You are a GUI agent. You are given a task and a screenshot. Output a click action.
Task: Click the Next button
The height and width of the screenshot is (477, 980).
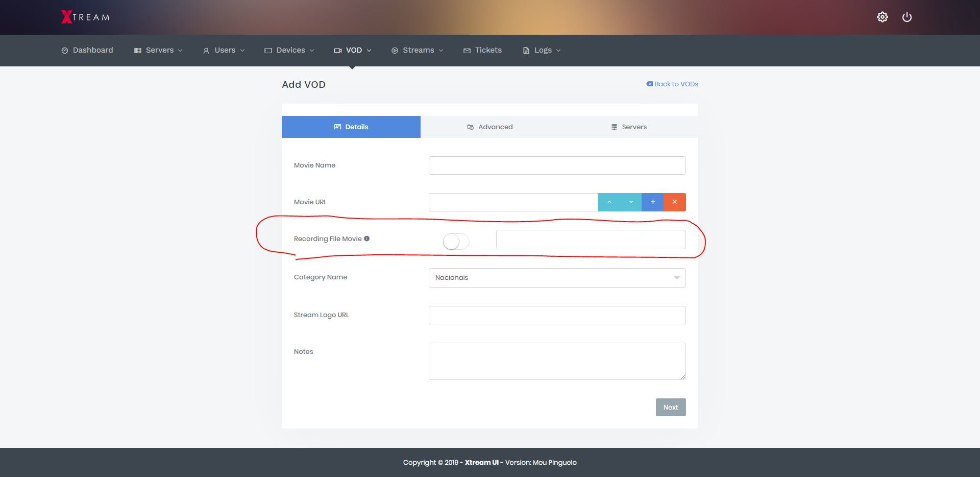coord(671,407)
